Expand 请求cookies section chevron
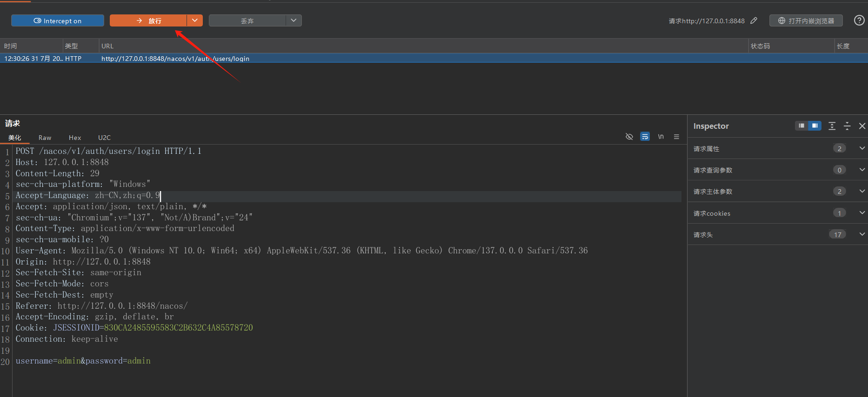 (x=862, y=213)
